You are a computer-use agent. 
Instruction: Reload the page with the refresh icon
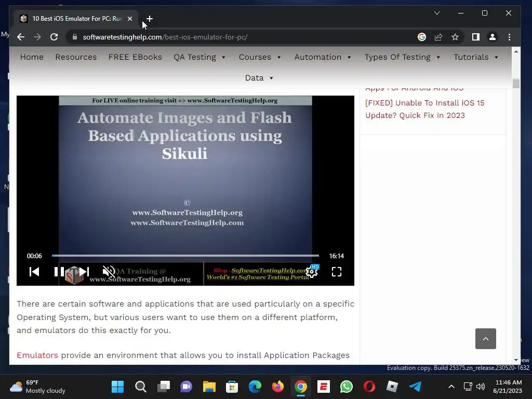[x=54, y=37]
